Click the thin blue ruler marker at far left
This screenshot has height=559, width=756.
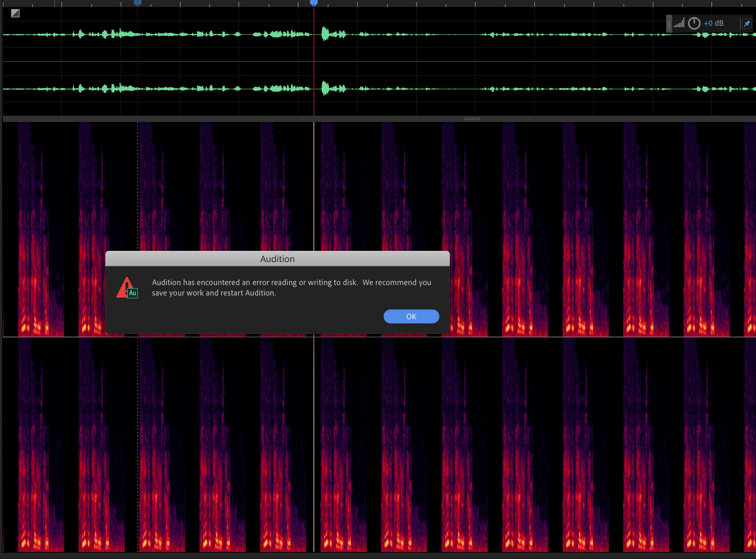click(x=55, y=3)
